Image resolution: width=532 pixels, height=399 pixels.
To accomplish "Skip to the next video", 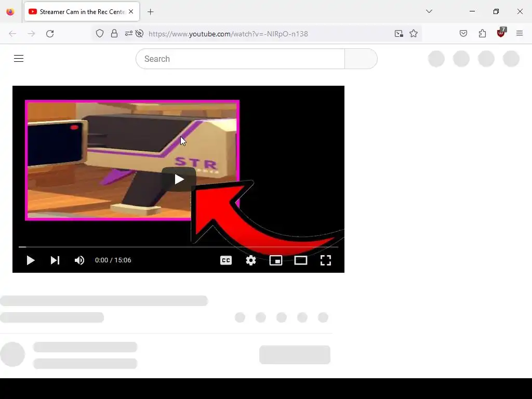I will (55, 260).
